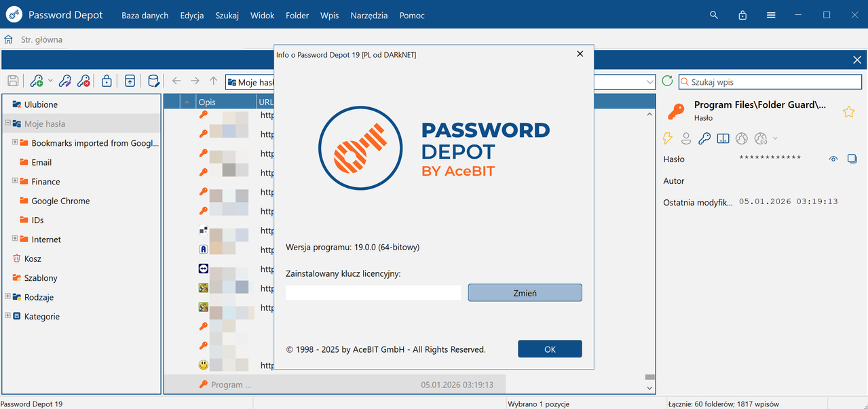Open the Widok menu

263,15
